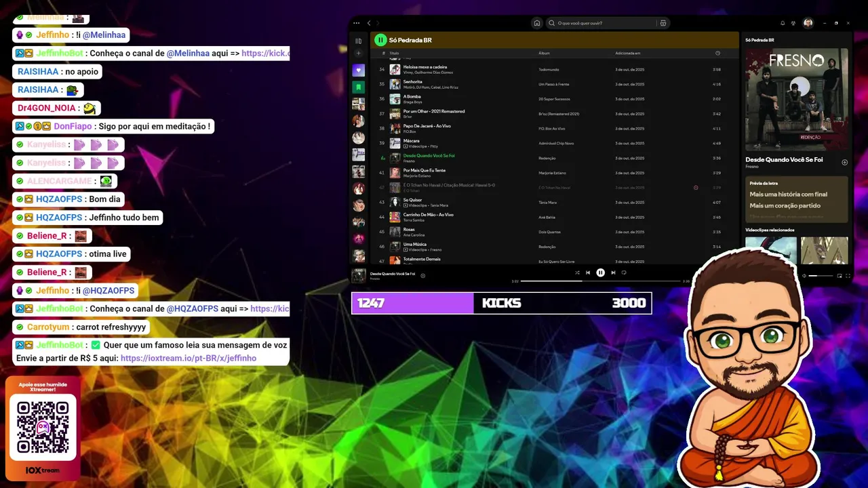
Task: Skip to next track
Action: click(613, 272)
